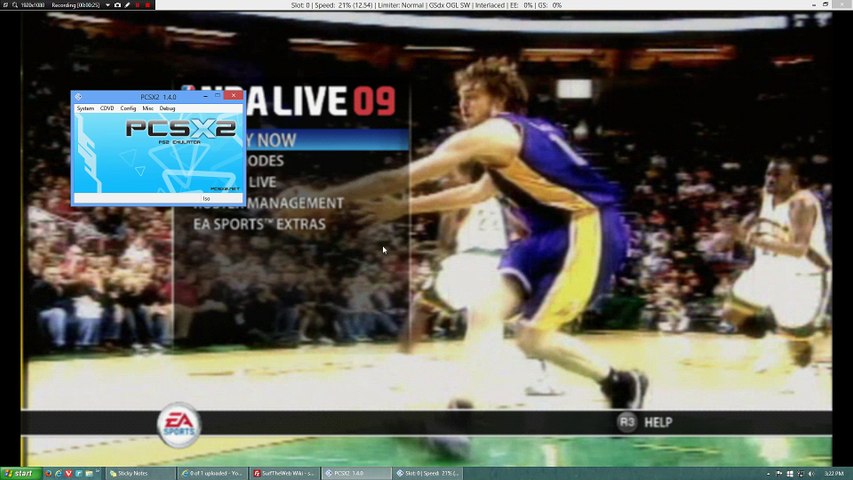Click the system clock in the tray

pos(834,473)
